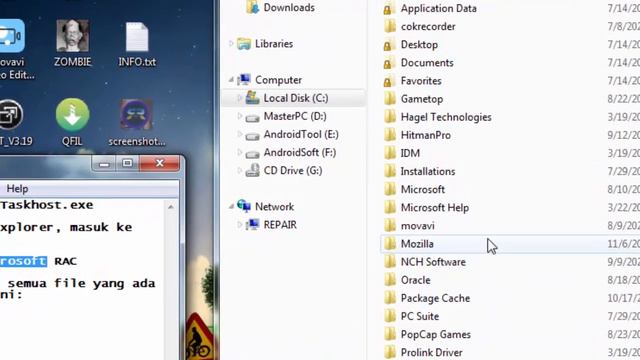Click the Local Disk (C:) drive icon
This screenshot has width=640, height=360.
click(x=252, y=98)
